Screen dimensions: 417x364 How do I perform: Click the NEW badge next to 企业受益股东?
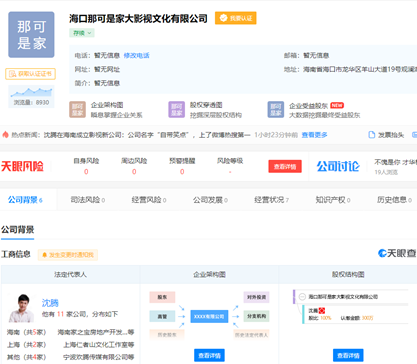coord(337,105)
